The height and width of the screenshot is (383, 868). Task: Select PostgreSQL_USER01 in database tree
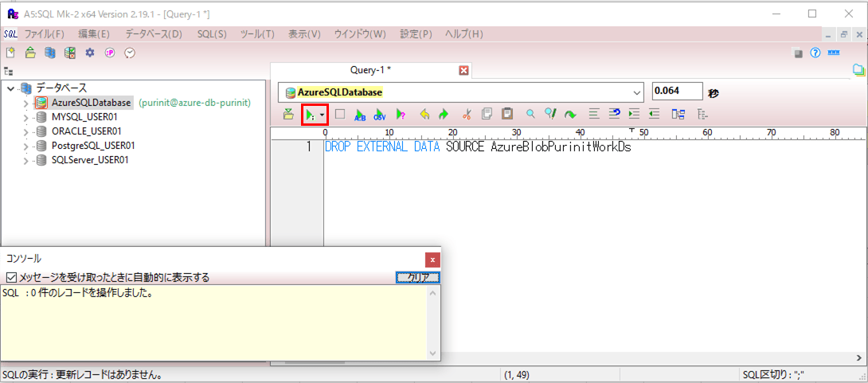click(x=93, y=147)
